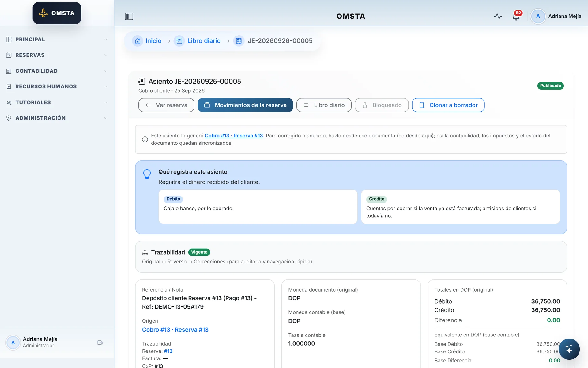
Task: Open the RESERVAS sidebar section
Action: click(57, 55)
